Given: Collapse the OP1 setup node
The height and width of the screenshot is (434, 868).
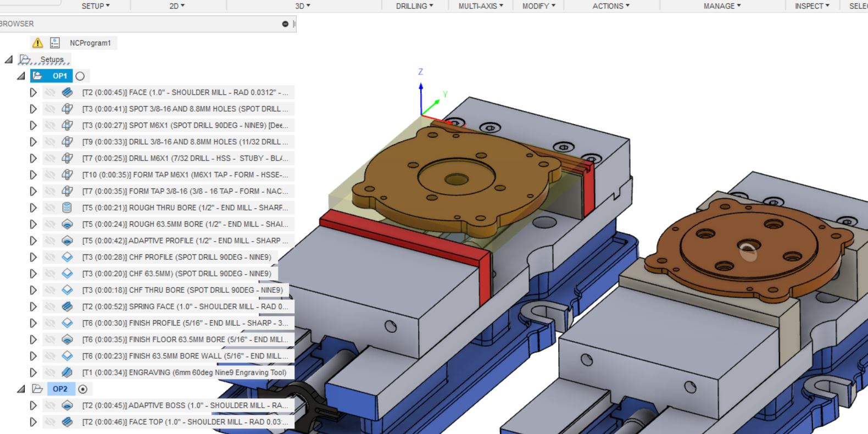Looking at the screenshot, I should coord(21,76).
